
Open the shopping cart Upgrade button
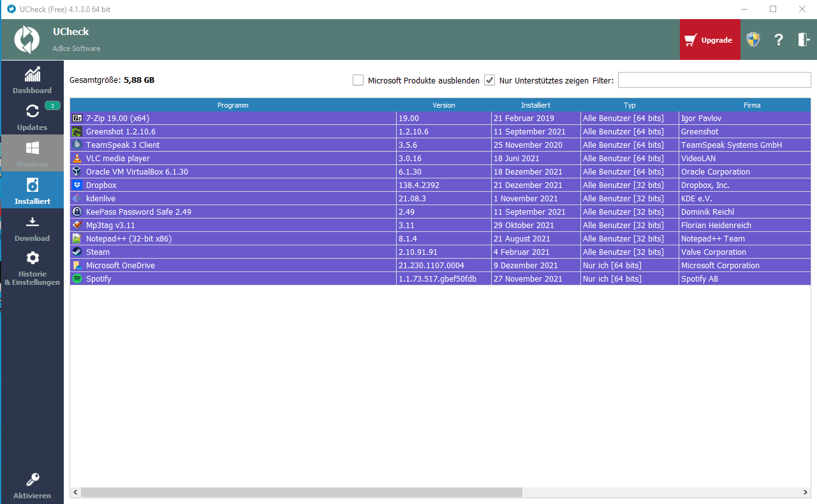point(710,40)
